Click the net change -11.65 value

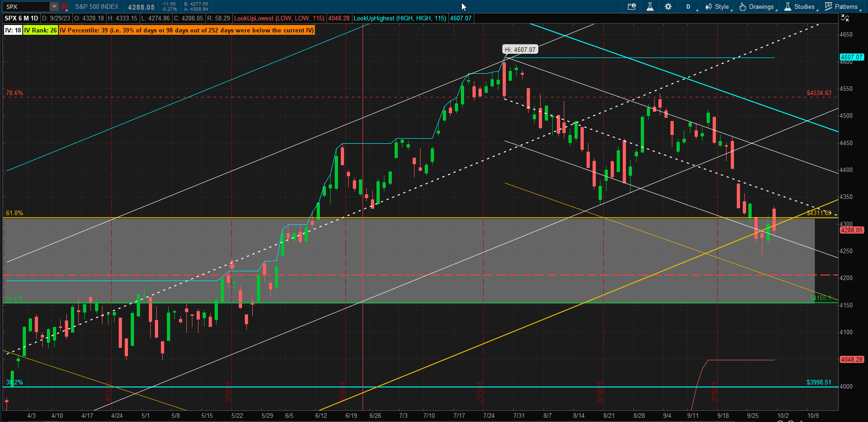(169, 4)
